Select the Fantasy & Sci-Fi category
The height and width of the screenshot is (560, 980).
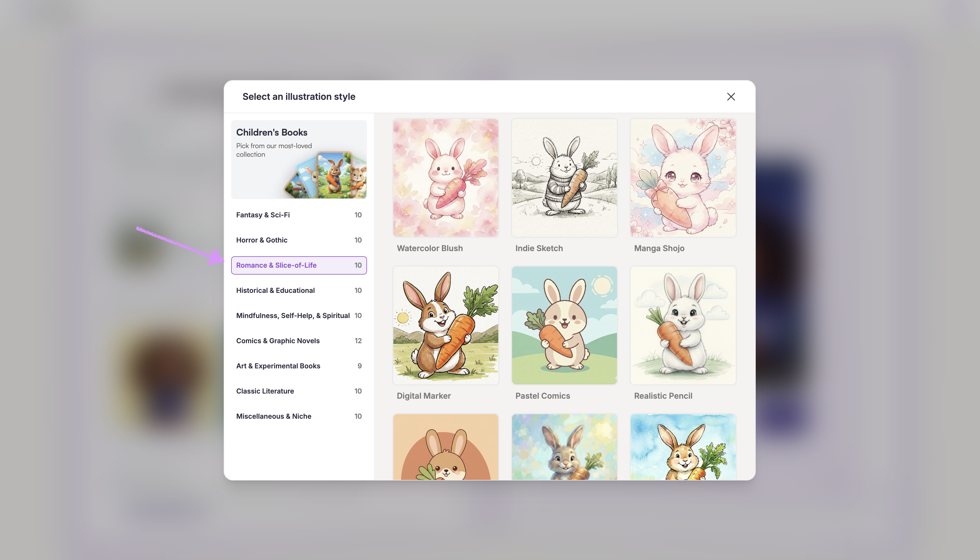coord(298,215)
